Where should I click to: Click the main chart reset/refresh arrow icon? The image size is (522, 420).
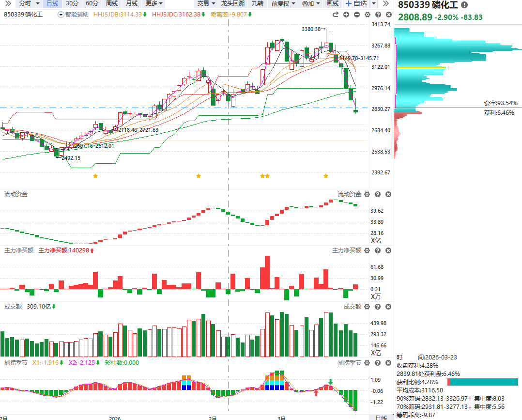(x=337, y=15)
